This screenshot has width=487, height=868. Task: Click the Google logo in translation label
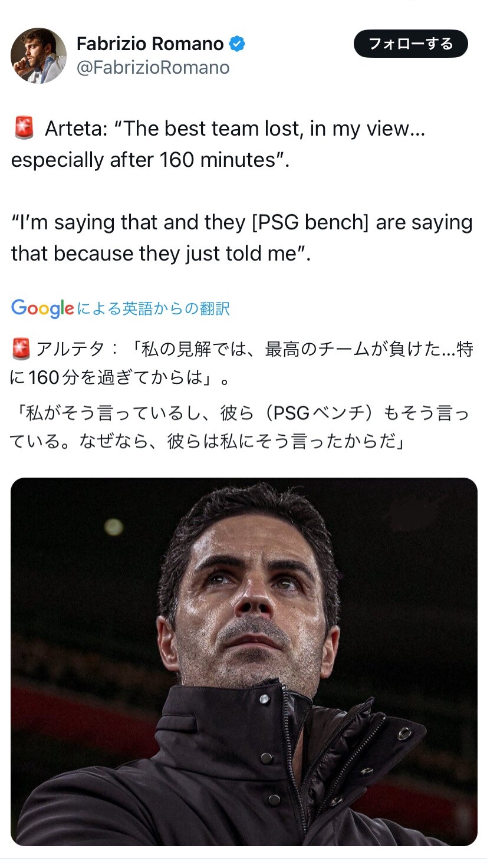42,308
